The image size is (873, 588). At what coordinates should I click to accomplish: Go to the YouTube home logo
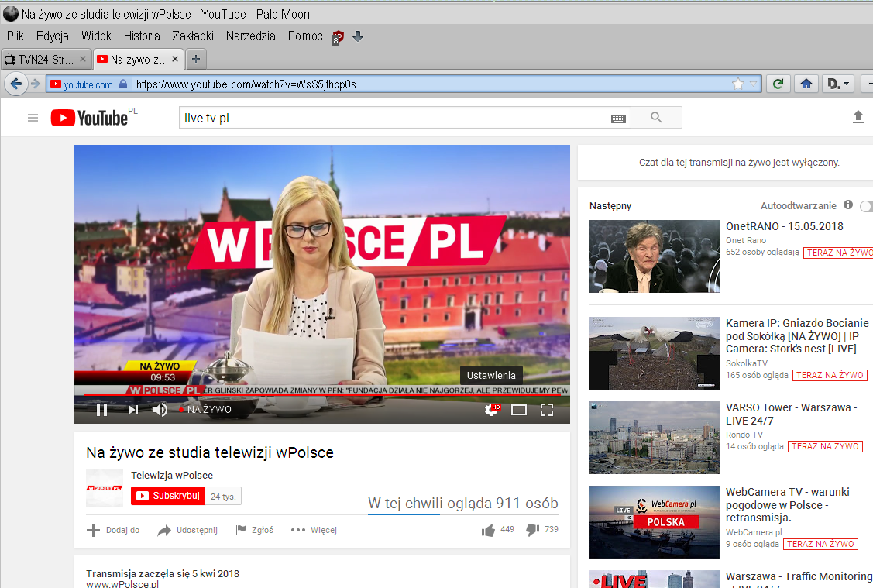tap(90, 118)
